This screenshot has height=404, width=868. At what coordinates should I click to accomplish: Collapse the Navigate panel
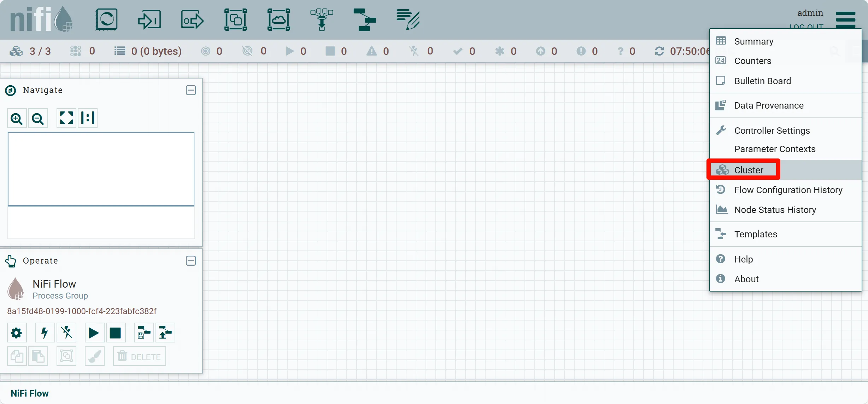click(x=191, y=90)
